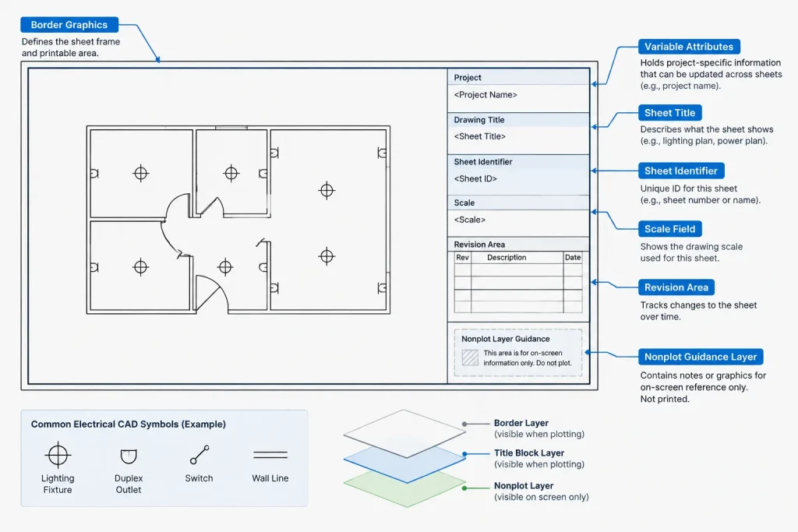The width and height of the screenshot is (798, 532).
Task: Click the Wall Line symbol in the legend
Action: (x=270, y=455)
